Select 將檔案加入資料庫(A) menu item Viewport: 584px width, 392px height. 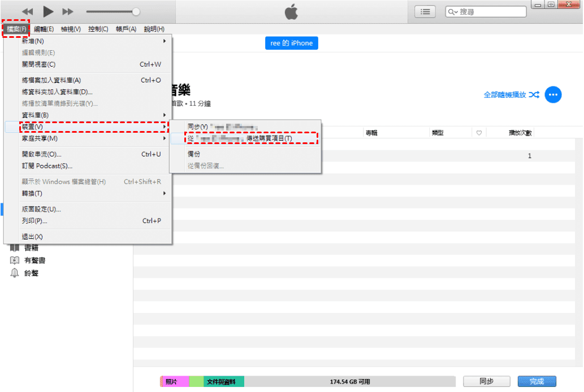point(51,80)
